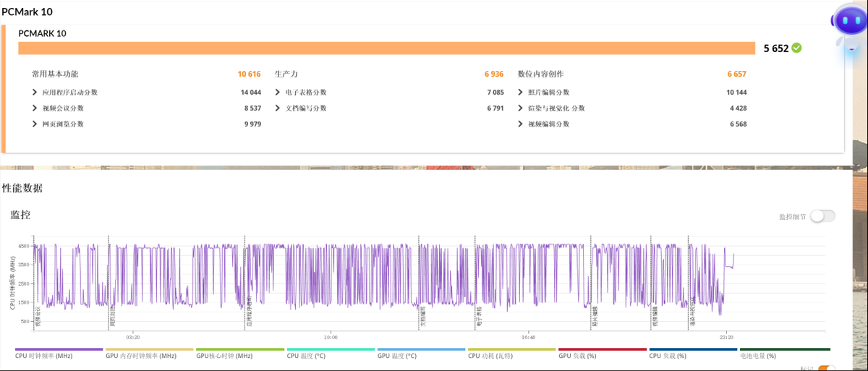Select the CPU 温度 (°C) legend item
868x371 pixels.
tap(306, 356)
